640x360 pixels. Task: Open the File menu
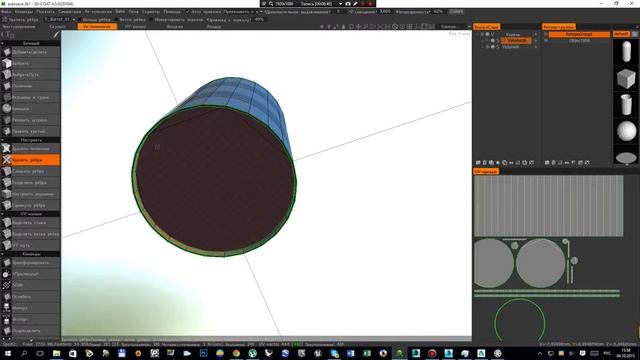pyautogui.click(x=6, y=12)
